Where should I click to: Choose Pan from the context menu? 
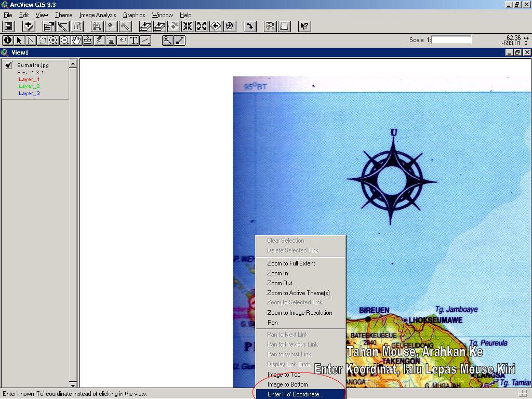point(301,323)
